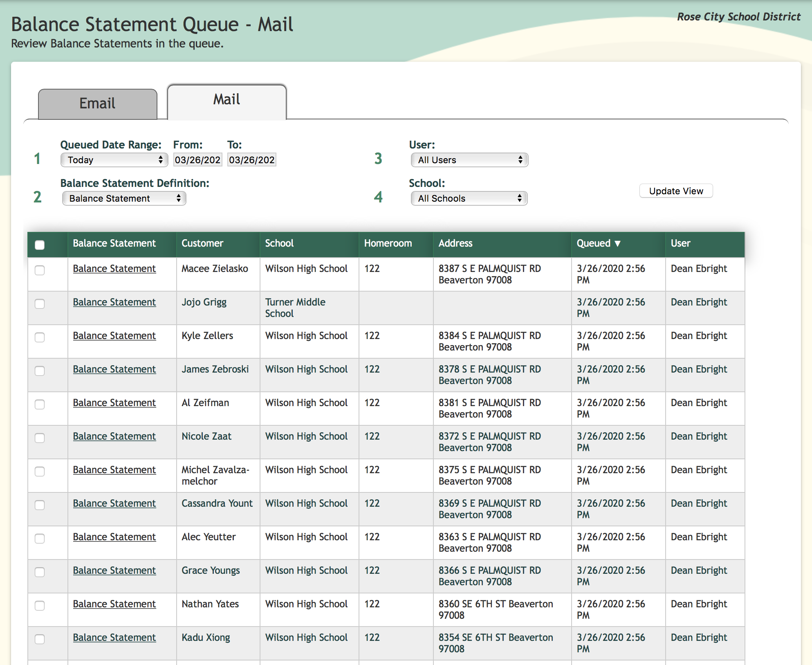Open Cassandra Yount's Balance Statement link
This screenshot has height=665, width=812.
point(114,503)
